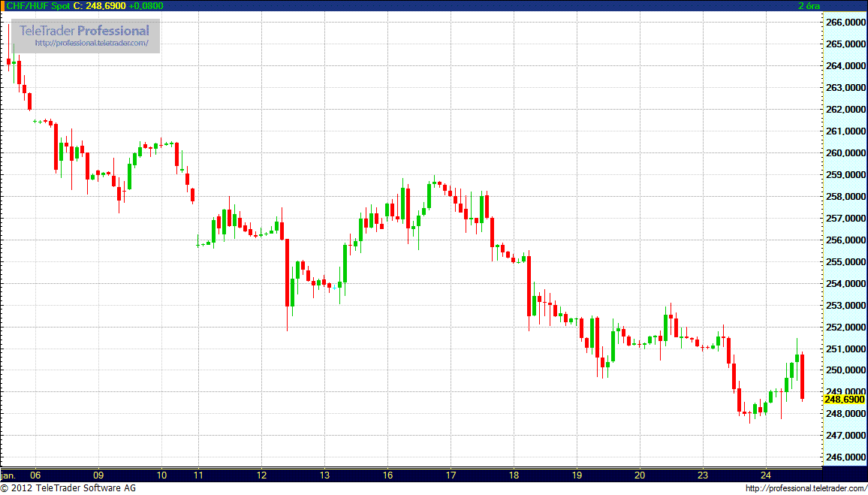Select the 253,0000 price axis label

(x=845, y=306)
